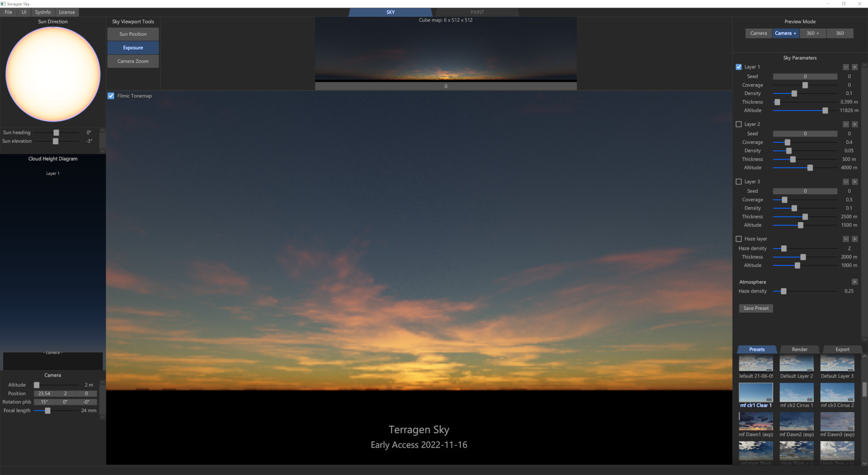Click the Layer 3 Density slider
The height and width of the screenshot is (475, 868).
[x=805, y=208]
